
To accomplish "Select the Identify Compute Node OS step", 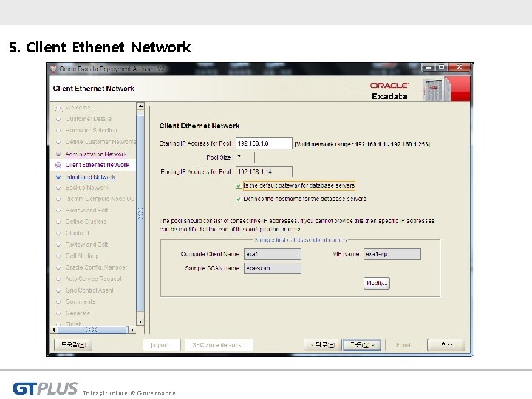I will point(100,199).
